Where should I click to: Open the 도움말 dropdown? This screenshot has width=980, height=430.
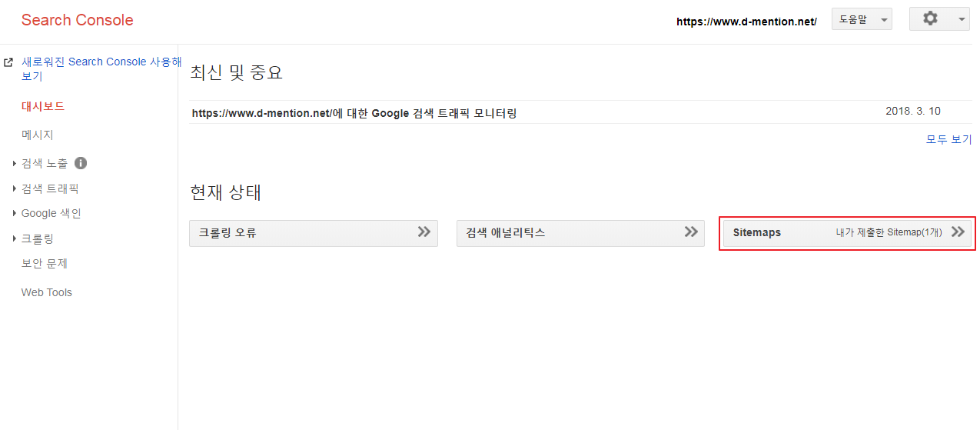tap(862, 19)
